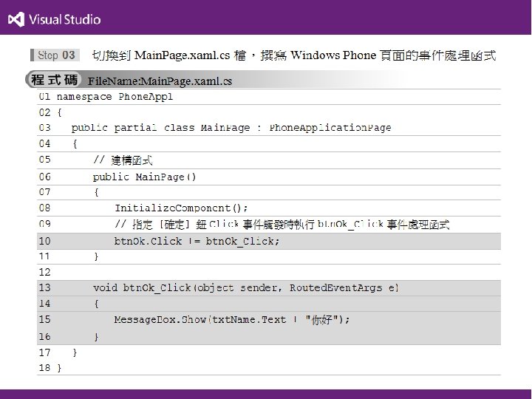The image size is (532, 399).
Task: Click line number 18
Action: pyautogui.click(x=44, y=368)
